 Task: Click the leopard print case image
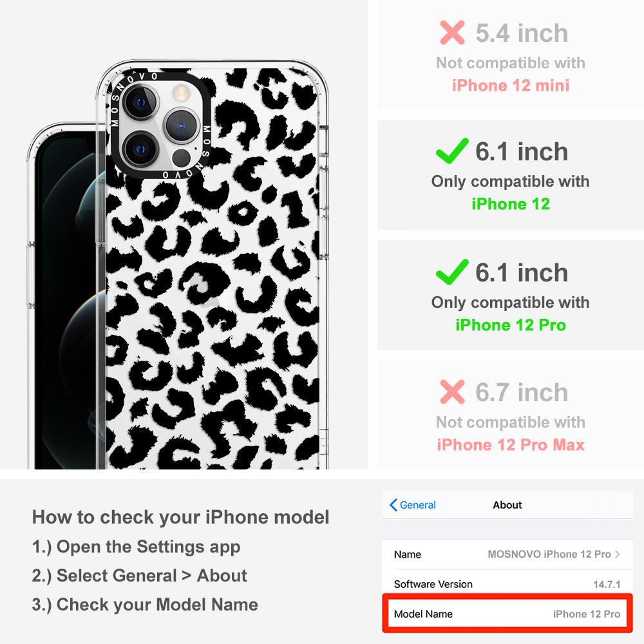tap(214, 267)
